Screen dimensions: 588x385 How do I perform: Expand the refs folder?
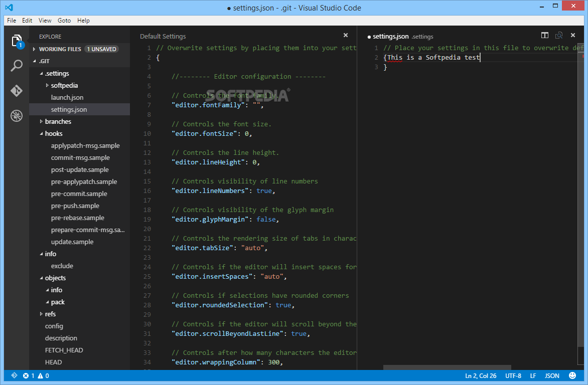coord(41,314)
